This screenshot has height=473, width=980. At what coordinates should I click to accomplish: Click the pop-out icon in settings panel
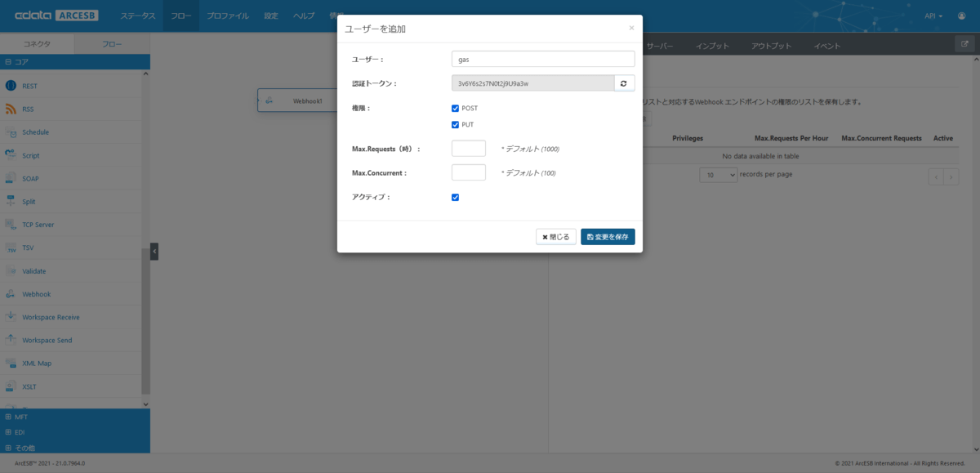[961, 44]
